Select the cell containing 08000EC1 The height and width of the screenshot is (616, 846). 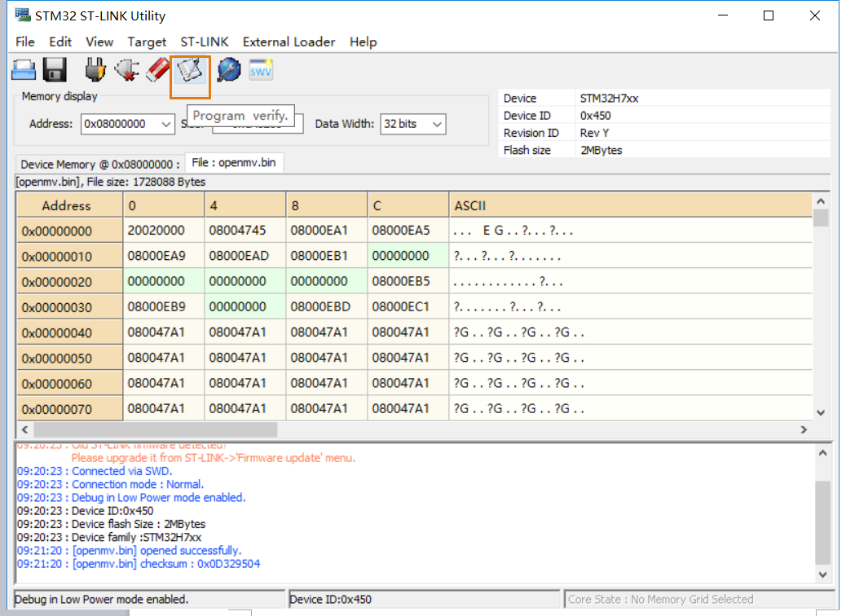(x=408, y=306)
